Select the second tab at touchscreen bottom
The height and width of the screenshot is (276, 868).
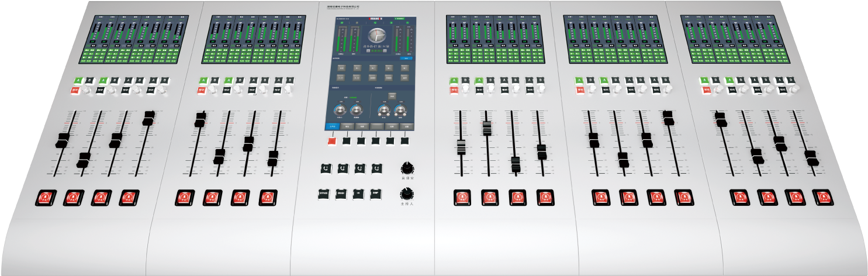click(347, 126)
